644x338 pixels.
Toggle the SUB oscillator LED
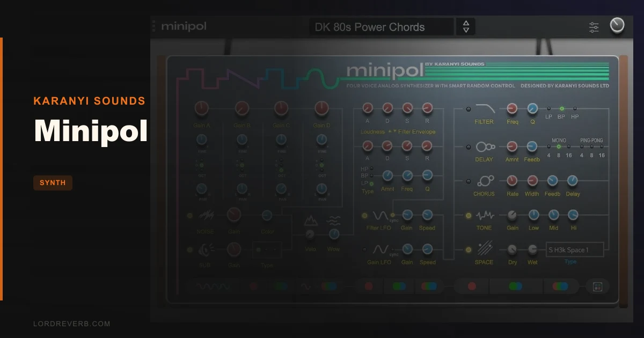click(x=189, y=249)
